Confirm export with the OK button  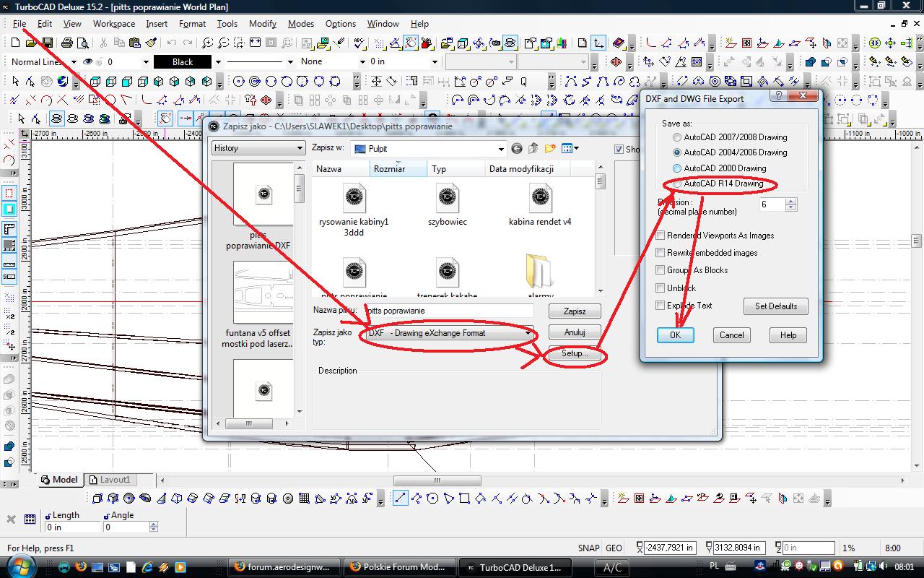coord(675,335)
